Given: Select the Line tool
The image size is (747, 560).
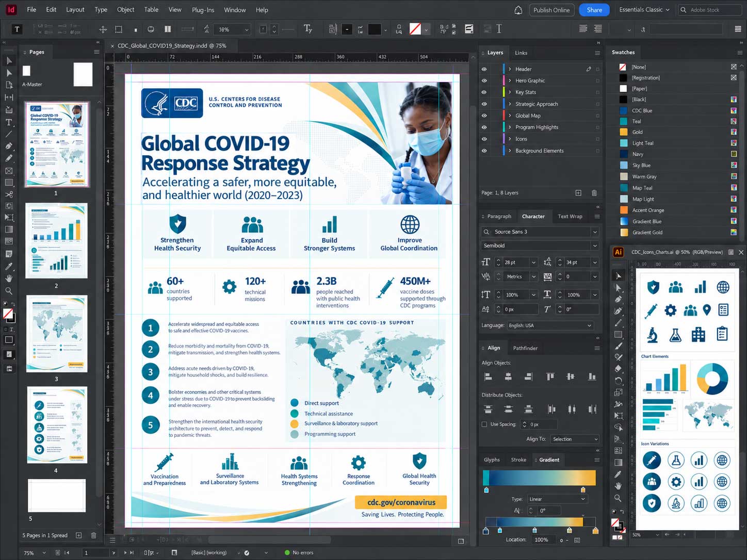Looking at the screenshot, I should (9, 134).
